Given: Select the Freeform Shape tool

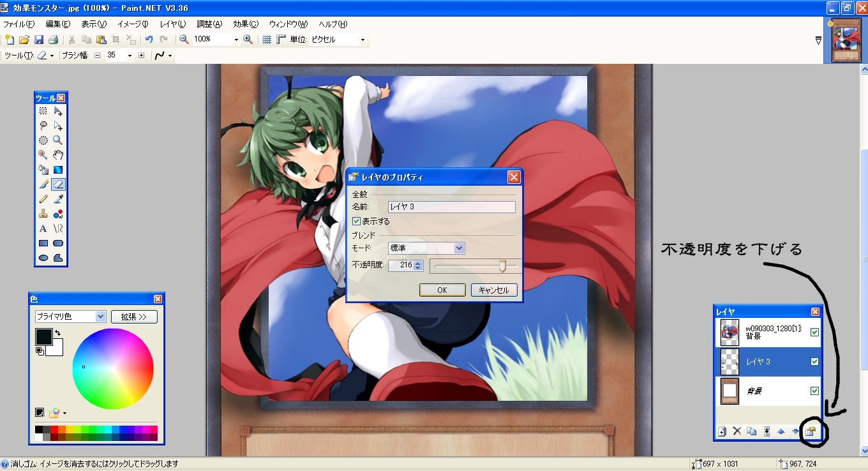Looking at the screenshot, I should point(58,258).
